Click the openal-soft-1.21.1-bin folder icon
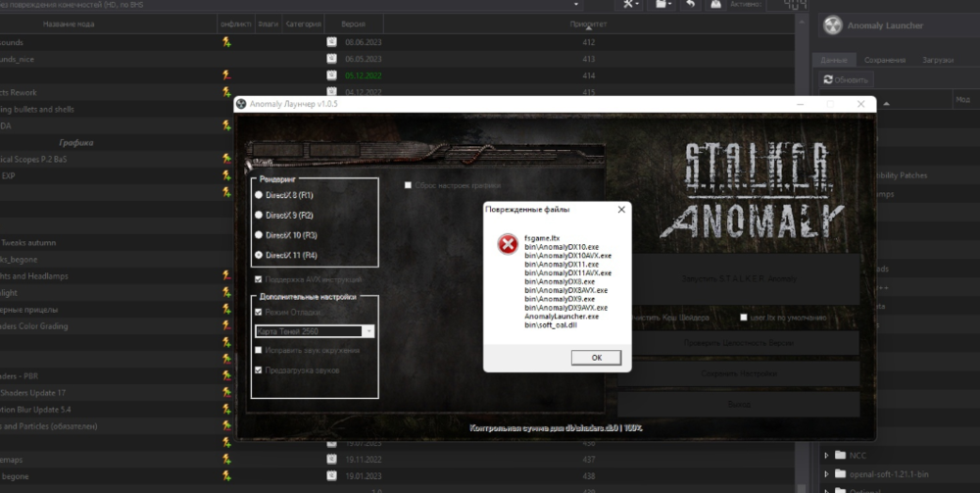980x493 pixels. (x=839, y=474)
